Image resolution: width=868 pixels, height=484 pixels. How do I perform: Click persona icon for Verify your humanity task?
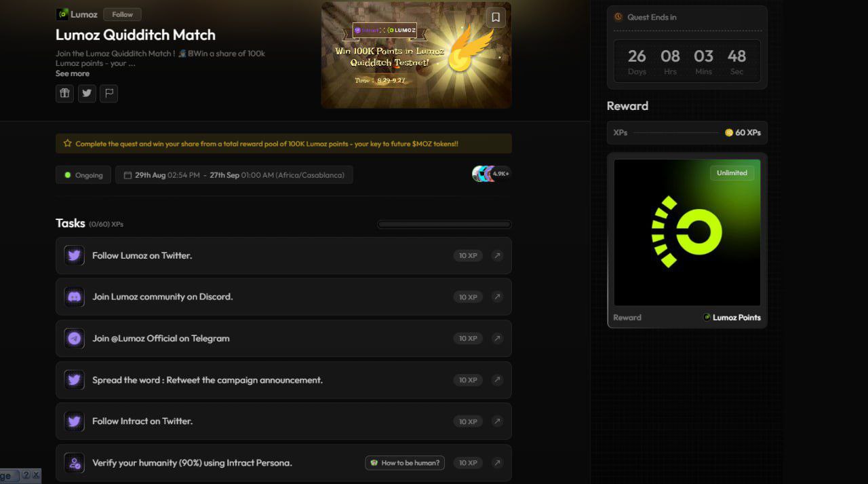coord(75,463)
